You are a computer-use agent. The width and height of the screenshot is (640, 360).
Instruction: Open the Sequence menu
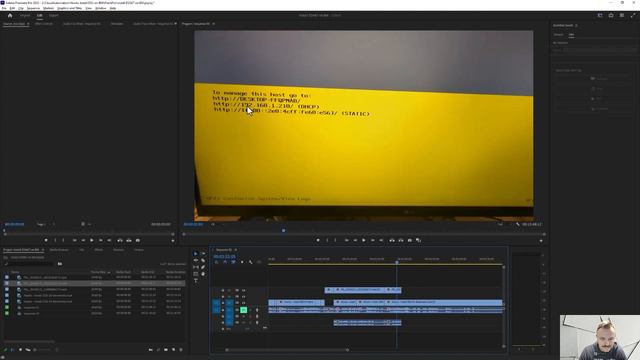(33, 8)
